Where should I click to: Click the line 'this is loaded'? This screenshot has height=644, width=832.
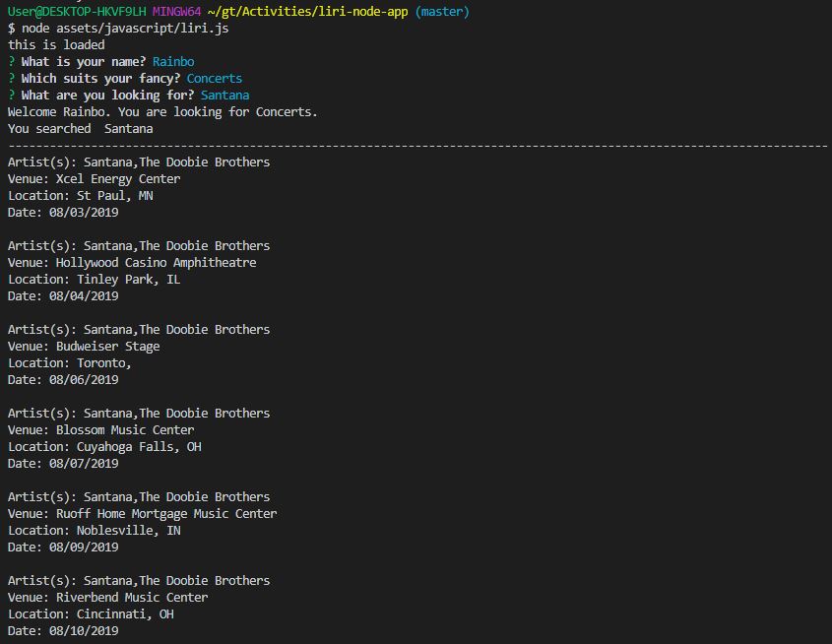56,45
